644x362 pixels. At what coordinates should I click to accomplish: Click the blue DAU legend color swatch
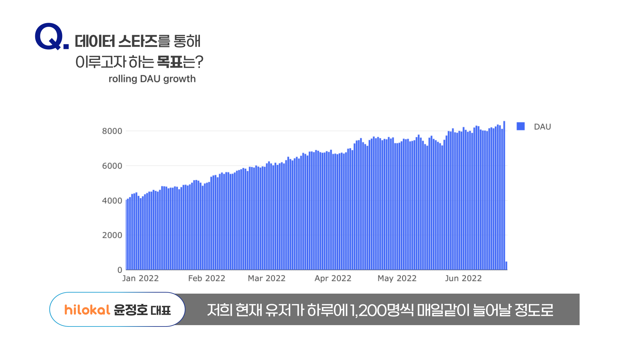(x=521, y=126)
